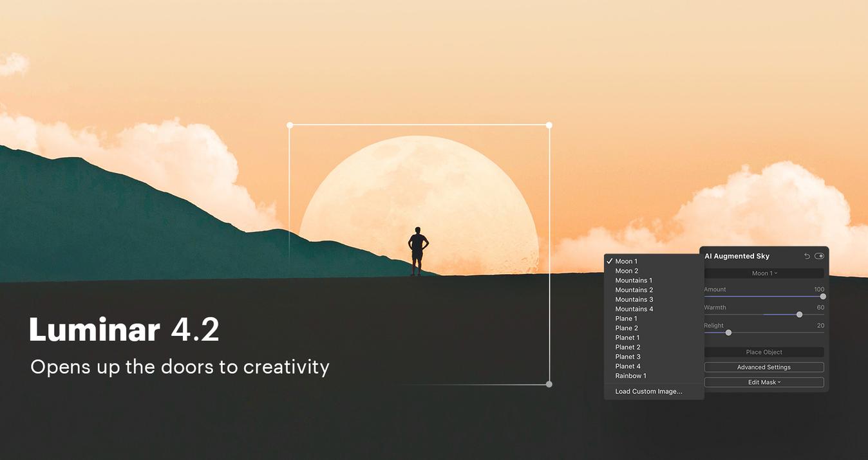This screenshot has height=460, width=868.
Task: Click the Warmth slider handle
Action: [x=799, y=315]
